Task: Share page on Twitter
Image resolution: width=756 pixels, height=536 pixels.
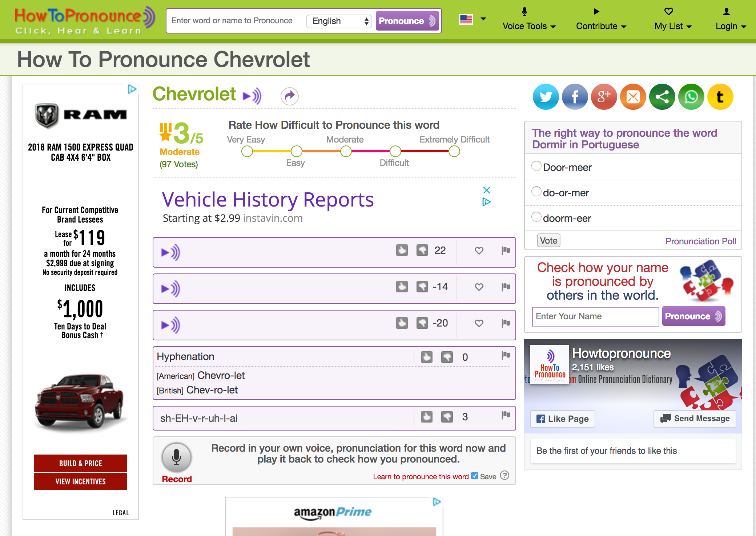Action: pyautogui.click(x=546, y=97)
